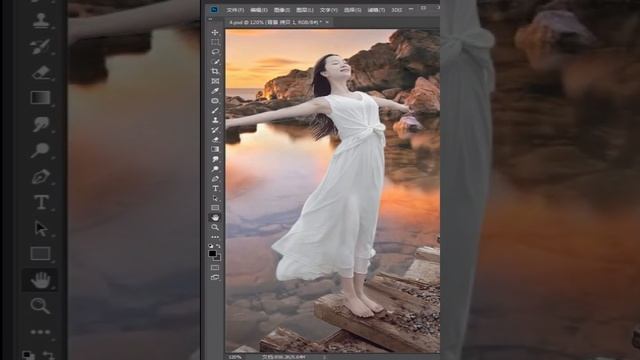Select Eraser tool in center window toolbar
Screen dimensions: 640x360
tap(215, 140)
